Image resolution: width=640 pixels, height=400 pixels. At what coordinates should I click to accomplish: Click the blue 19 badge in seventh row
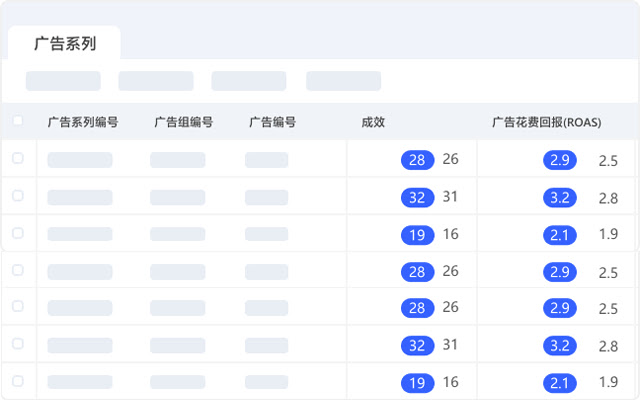pyautogui.click(x=418, y=383)
